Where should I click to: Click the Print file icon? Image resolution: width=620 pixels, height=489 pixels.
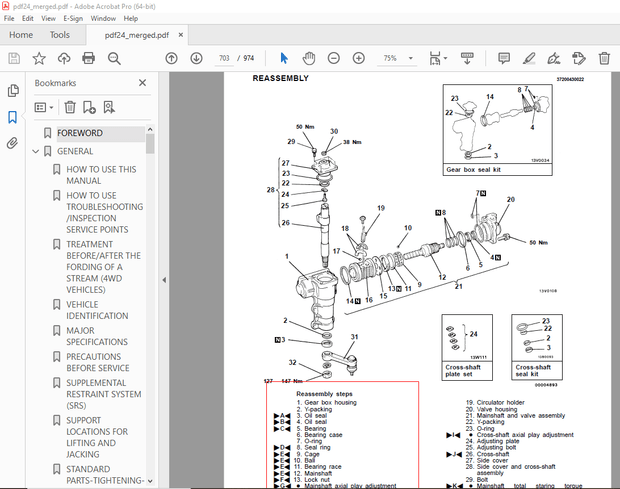(x=88, y=59)
